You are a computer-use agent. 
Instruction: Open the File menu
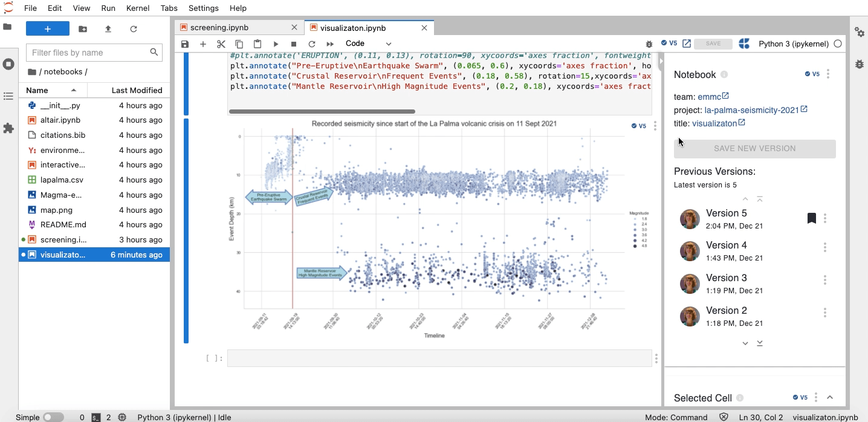tap(30, 8)
